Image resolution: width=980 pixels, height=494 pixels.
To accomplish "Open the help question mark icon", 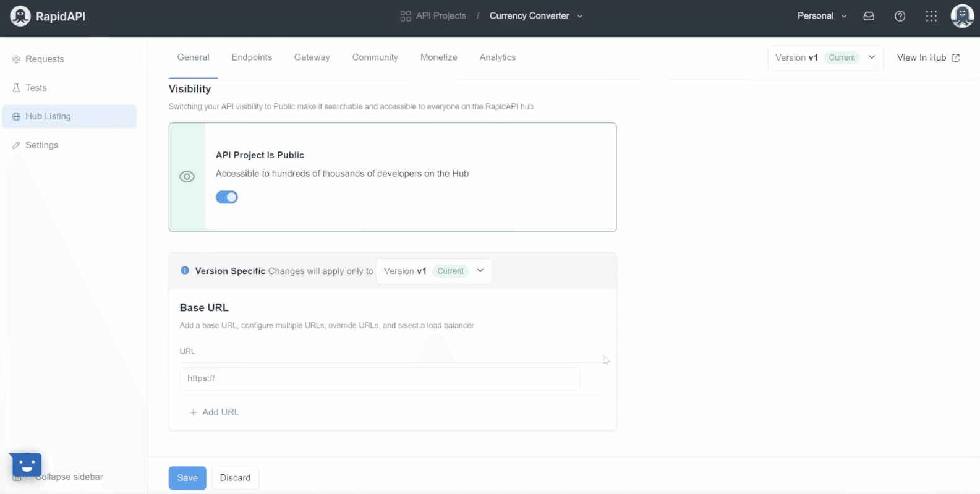I will [x=900, y=16].
